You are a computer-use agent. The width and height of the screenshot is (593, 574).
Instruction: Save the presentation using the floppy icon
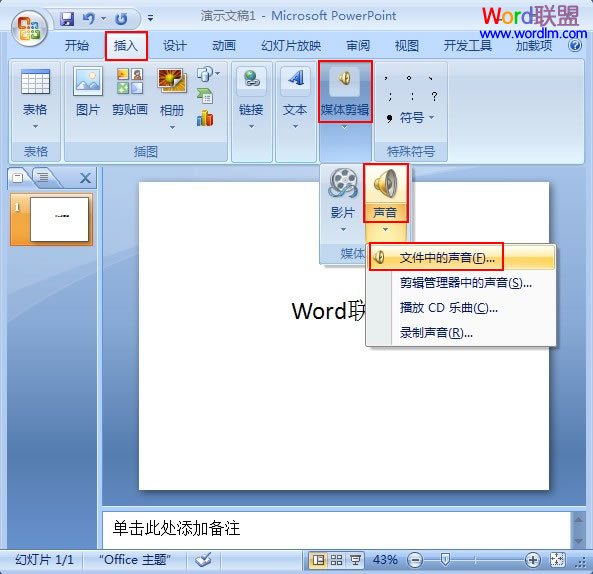[x=67, y=18]
